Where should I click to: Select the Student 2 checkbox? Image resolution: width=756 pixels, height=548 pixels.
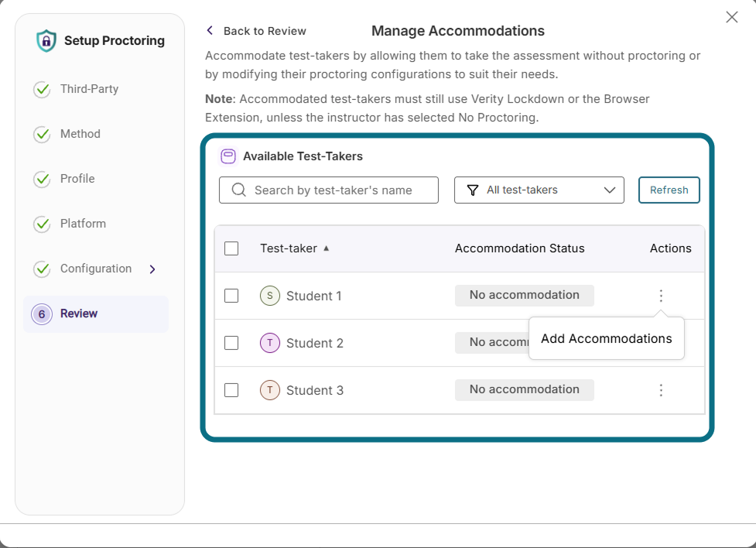231,343
